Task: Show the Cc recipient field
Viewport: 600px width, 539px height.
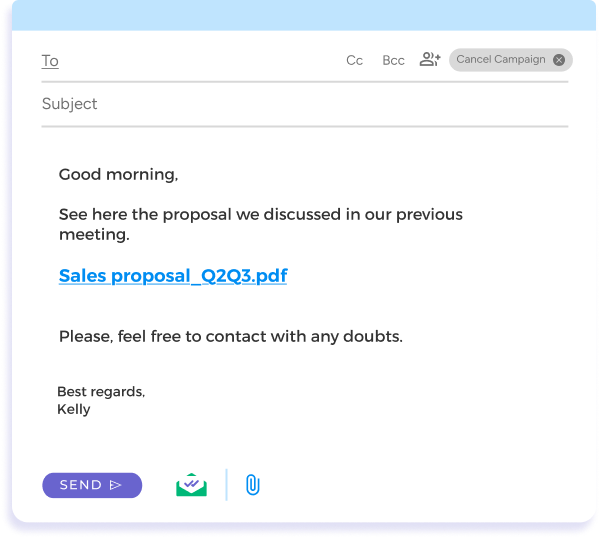Action: coord(354,61)
